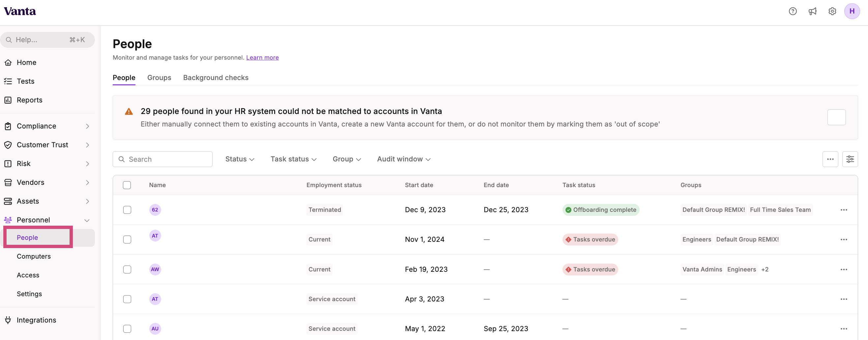The height and width of the screenshot is (340, 868).
Task: Click the Compliance clipboard icon
Action: coord(8,126)
